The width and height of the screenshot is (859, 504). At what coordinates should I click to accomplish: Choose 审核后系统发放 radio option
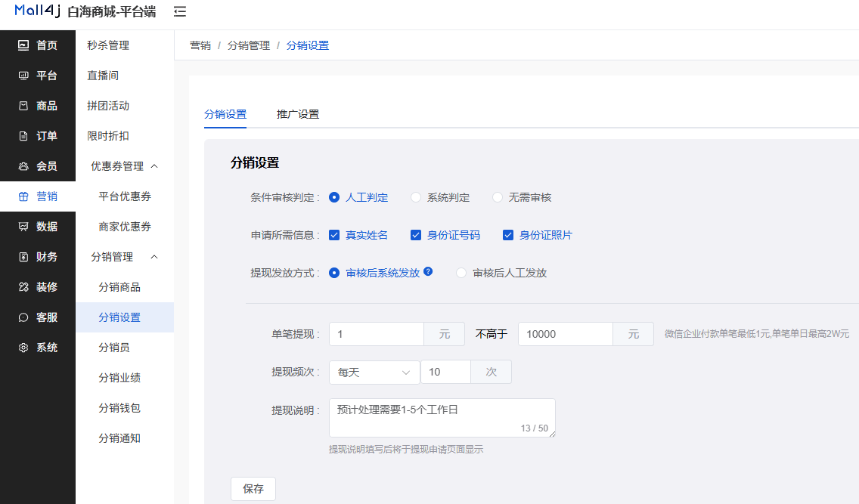[x=334, y=273]
